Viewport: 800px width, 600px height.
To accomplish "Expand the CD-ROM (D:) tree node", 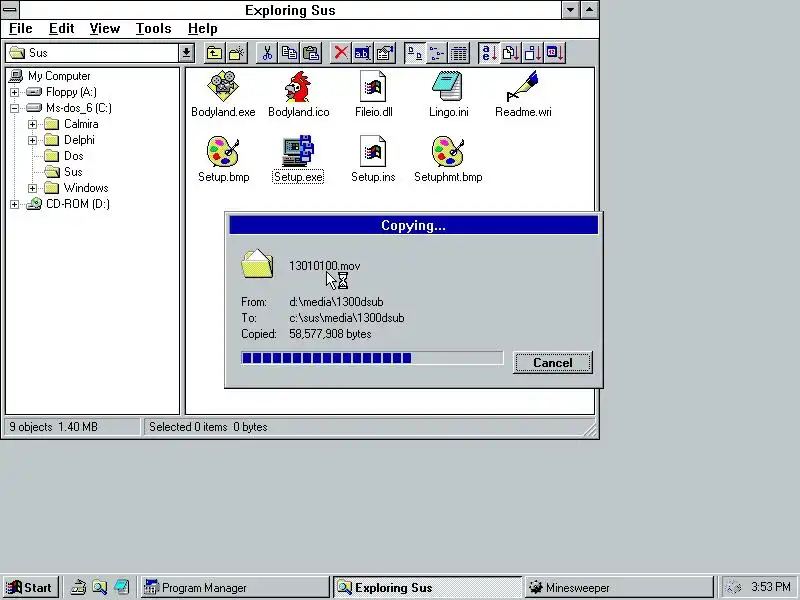I will (x=14, y=205).
